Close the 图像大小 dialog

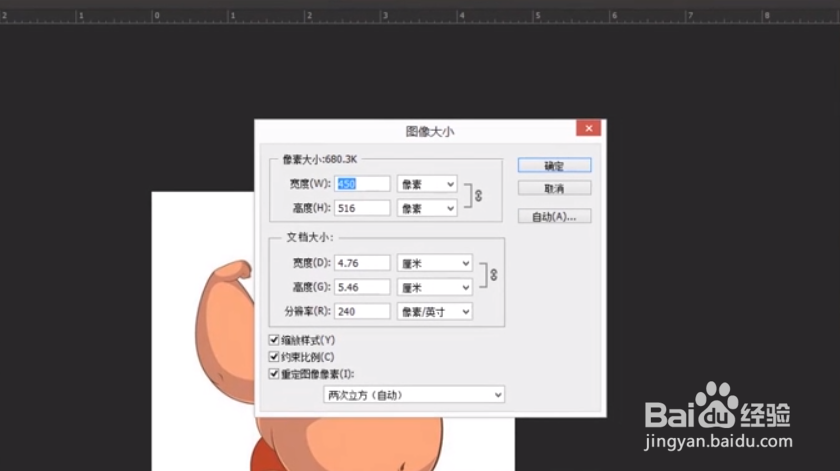click(x=588, y=128)
